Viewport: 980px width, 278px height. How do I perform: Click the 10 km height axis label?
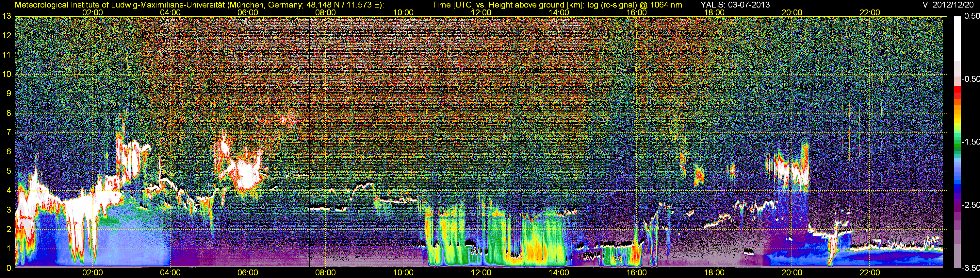coord(7,75)
